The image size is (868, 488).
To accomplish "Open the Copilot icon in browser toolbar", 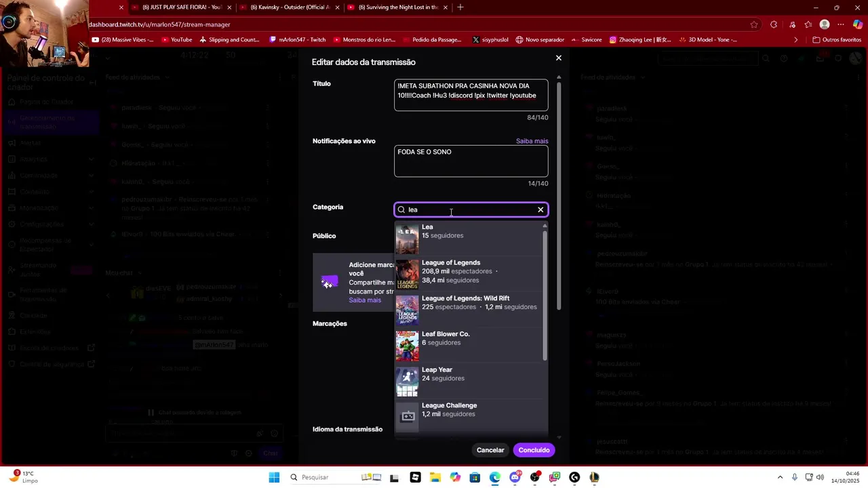I will (x=858, y=24).
